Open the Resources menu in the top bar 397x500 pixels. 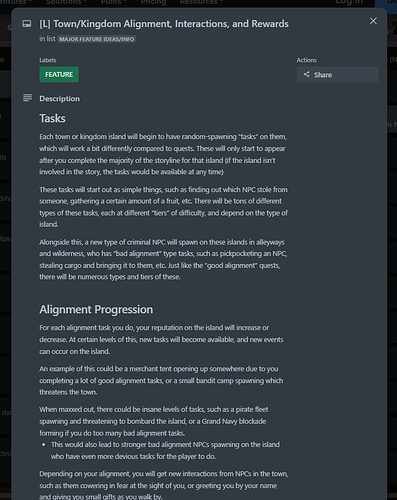coord(201,3)
